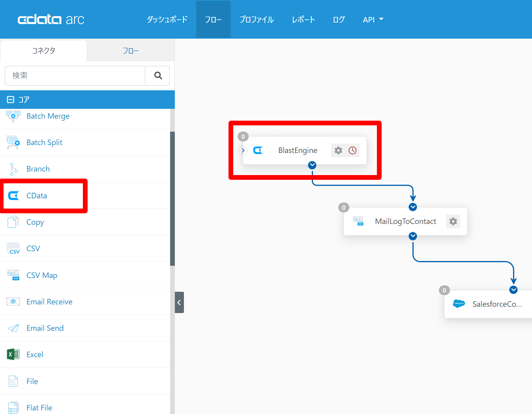The width and height of the screenshot is (532, 414).
Task: Choose the Branch connector label
Action: point(38,169)
